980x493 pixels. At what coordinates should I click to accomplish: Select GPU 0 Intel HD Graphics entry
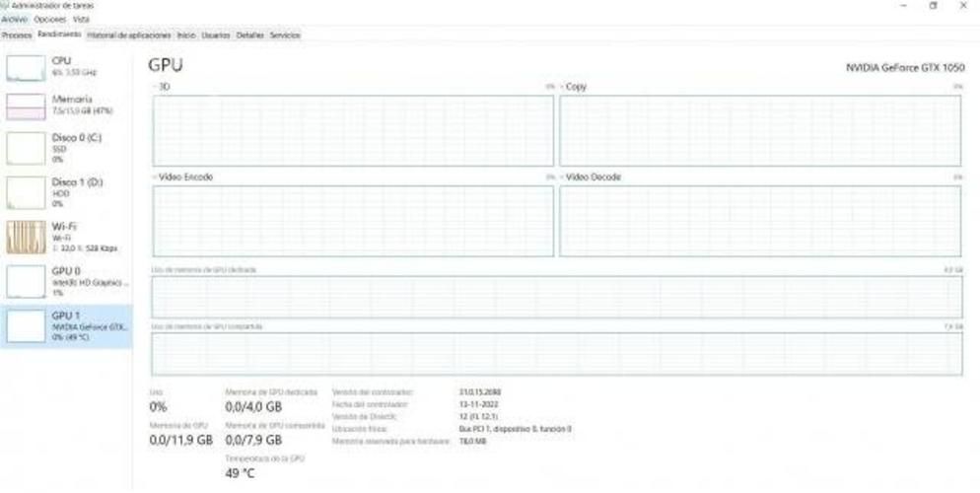tap(66, 282)
